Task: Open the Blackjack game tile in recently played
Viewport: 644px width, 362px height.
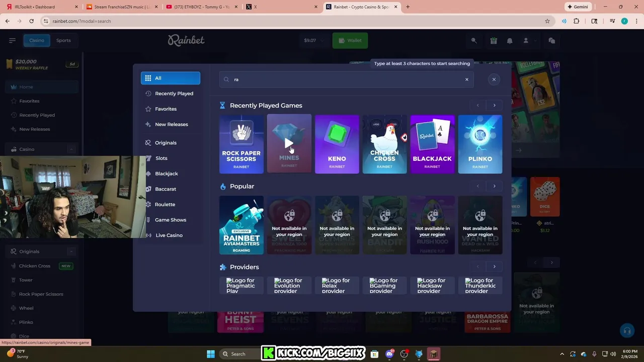Action: pyautogui.click(x=432, y=144)
